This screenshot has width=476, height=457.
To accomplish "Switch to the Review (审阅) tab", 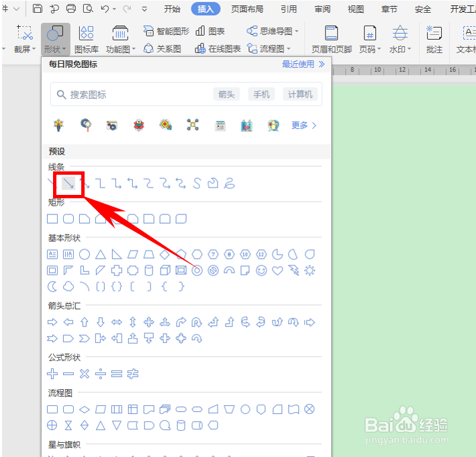I will (x=322, y=9).
